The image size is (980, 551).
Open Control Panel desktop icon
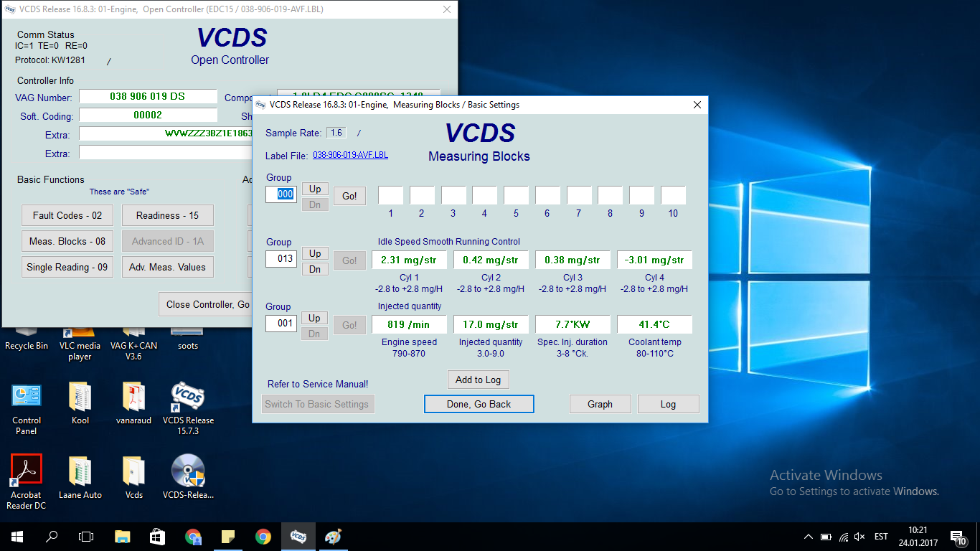(27, 409)
